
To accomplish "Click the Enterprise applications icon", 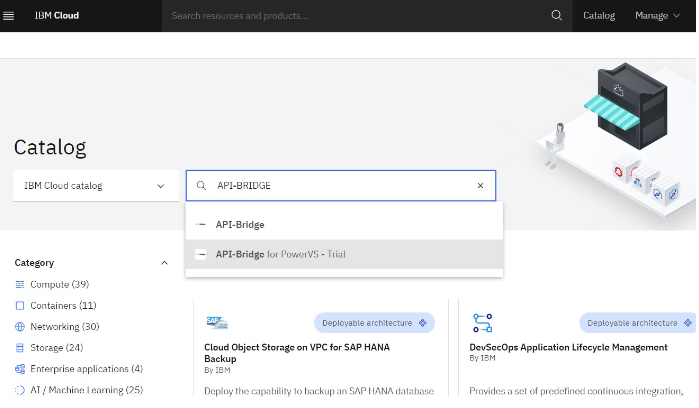I will click(20, 369).
